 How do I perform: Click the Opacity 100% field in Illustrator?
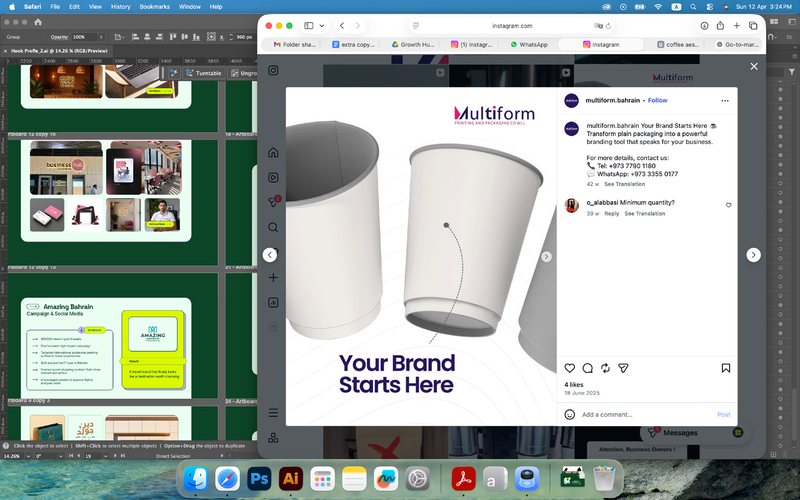(x=84, y=37)
